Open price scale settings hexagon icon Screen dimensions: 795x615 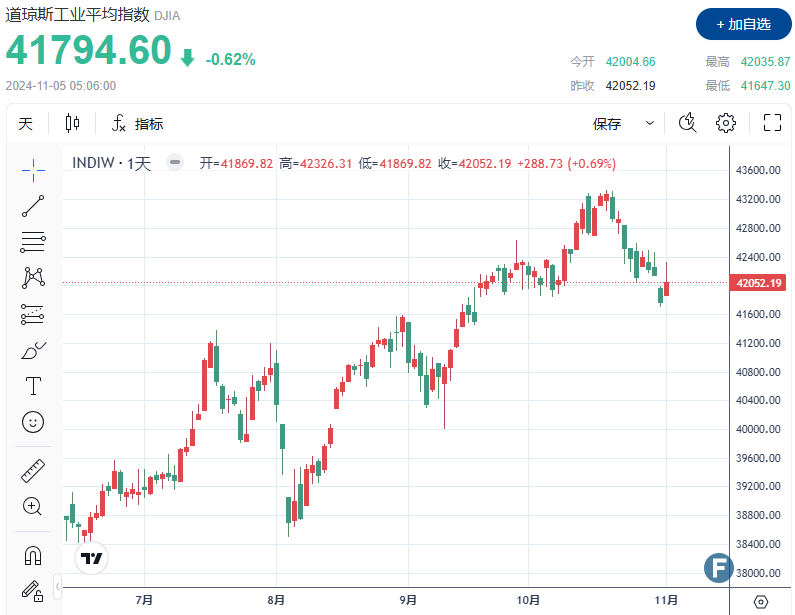tap(761, 602)
